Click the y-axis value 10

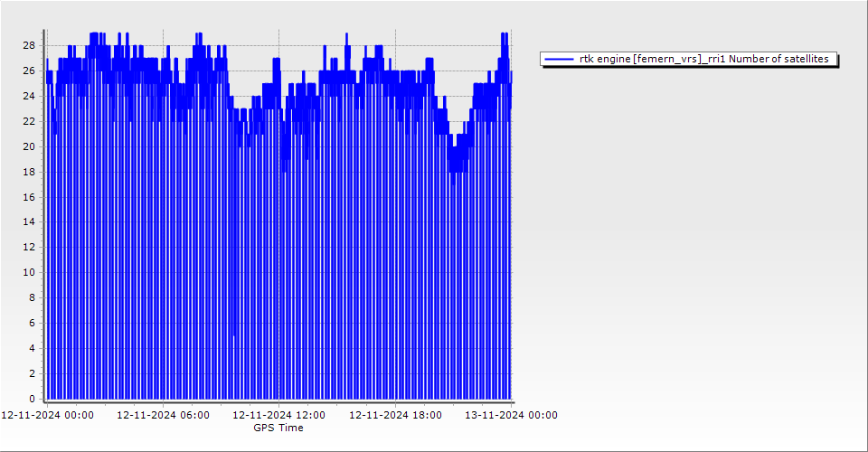pos(29,272)
